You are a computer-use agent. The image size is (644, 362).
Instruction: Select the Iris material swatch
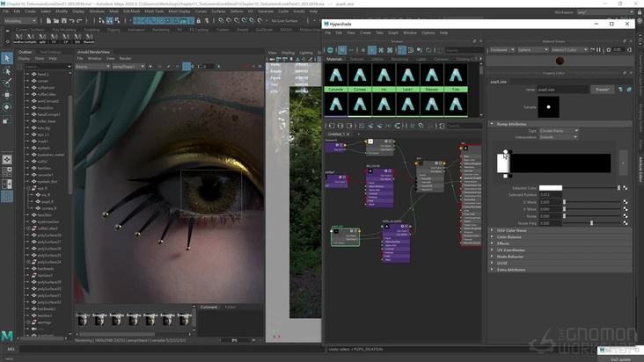tap(383, 75)
